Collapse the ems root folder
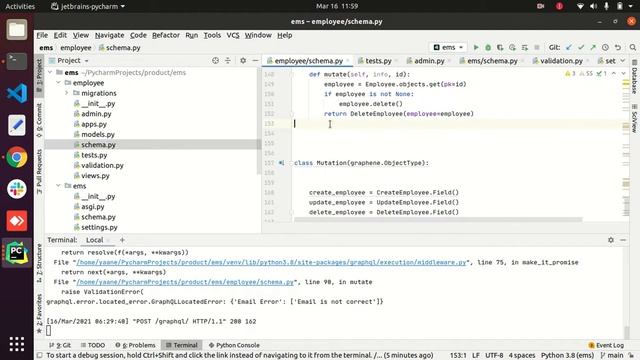The width and height of the screenshot is (640, 360). click(50, 72)
